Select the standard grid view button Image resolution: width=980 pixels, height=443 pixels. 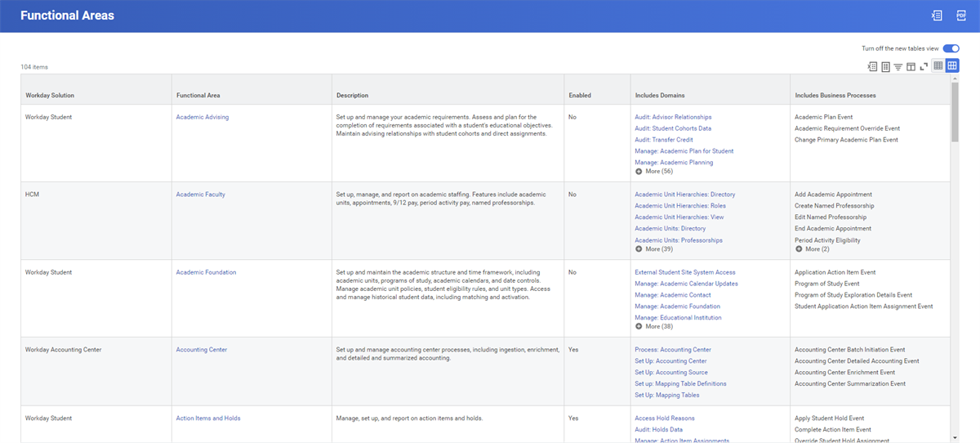click(x=952, y=65)
